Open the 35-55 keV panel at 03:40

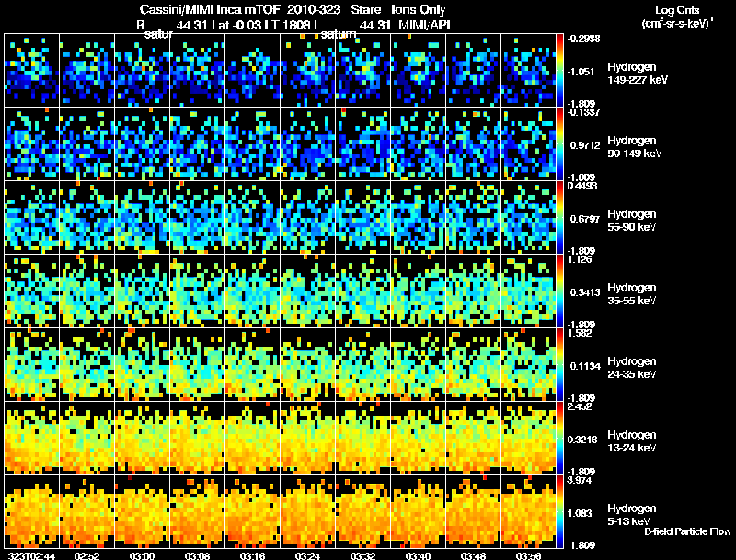pos(418,291)
